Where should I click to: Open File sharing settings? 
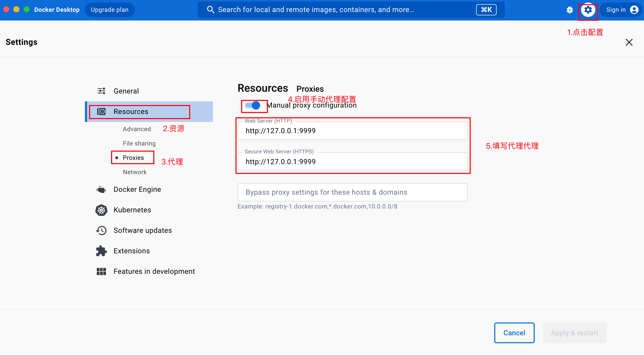139,143
